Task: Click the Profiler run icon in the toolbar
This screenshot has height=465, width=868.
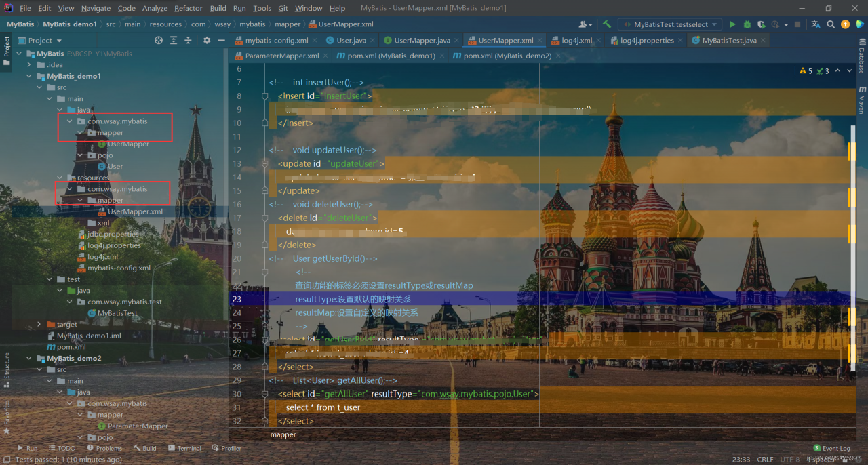Action: (776, 24)
